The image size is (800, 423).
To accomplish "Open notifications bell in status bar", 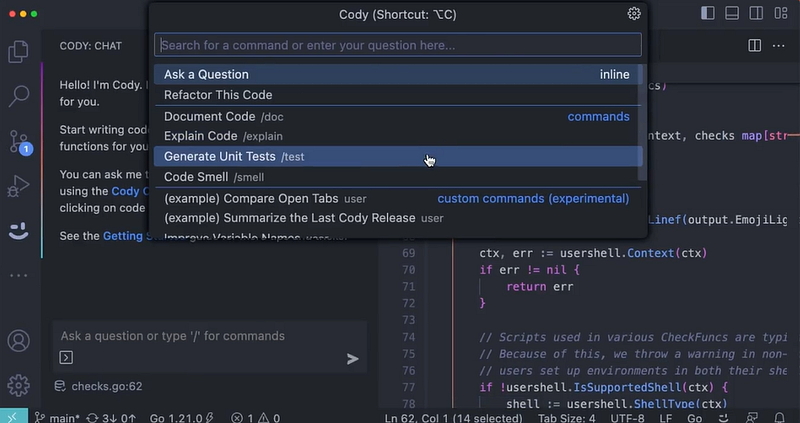I will [x=779, y=418].
